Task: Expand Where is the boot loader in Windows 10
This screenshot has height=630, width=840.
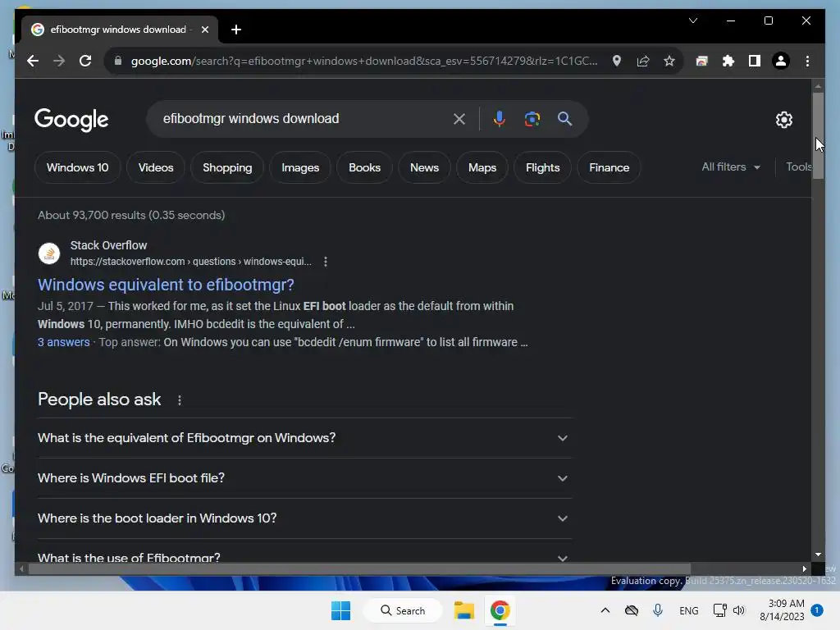Action: 304,518
